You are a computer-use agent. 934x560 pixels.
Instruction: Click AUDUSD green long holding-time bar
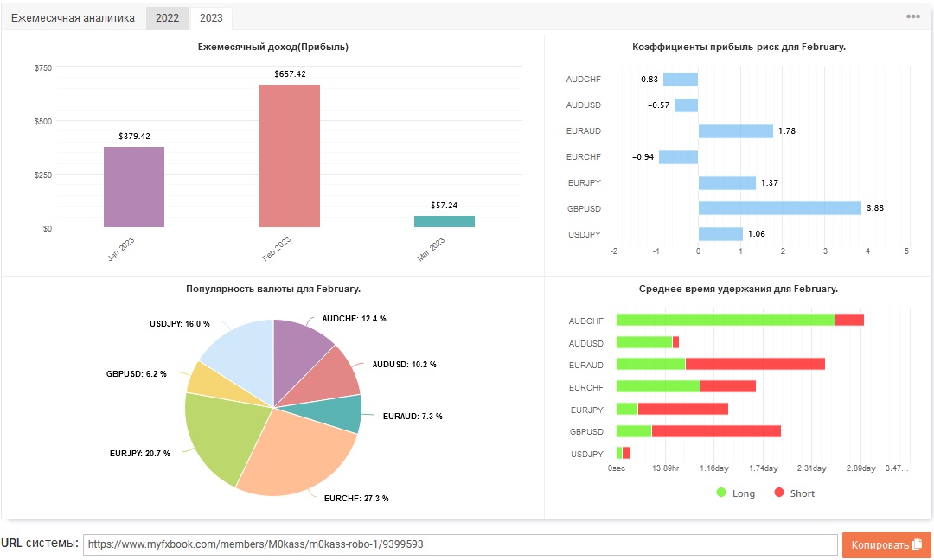point(644,342)
